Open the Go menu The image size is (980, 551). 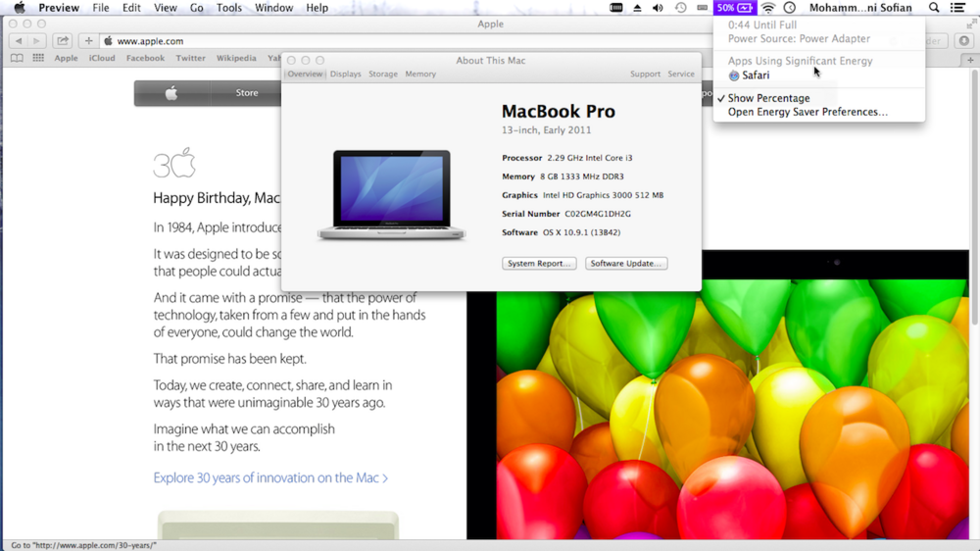click(196, 8)
